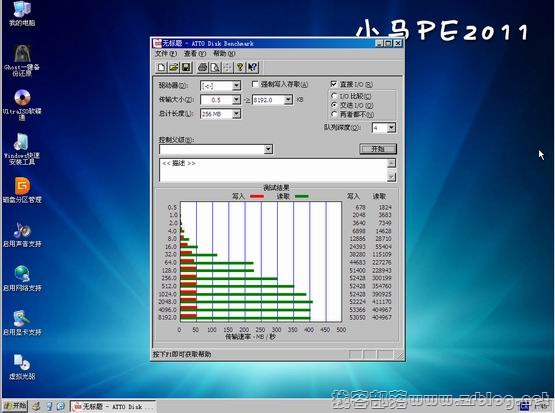Open the File menu
Screen dimensions: 555x413
click(166, 54)
